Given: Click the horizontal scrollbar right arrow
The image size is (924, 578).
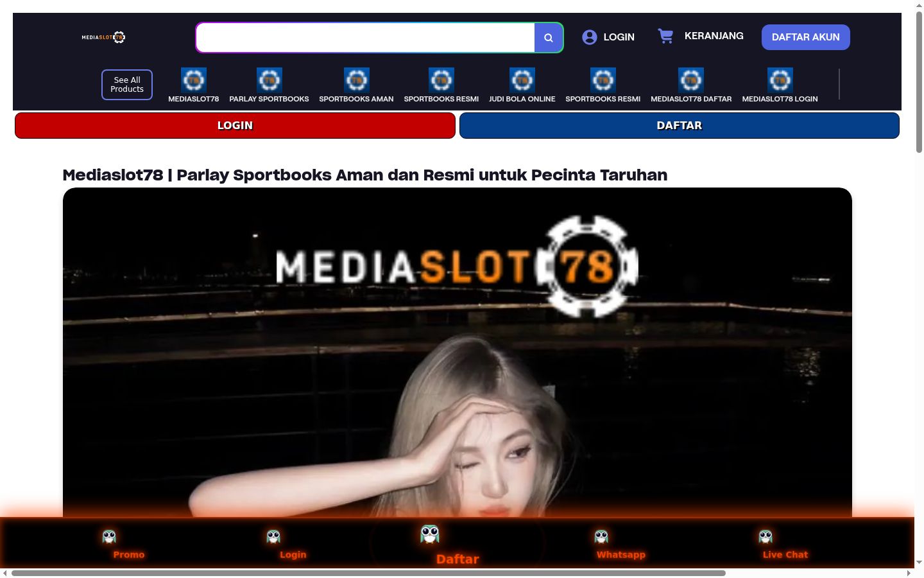Looking at the screenshot, I should tap(909, 573).
